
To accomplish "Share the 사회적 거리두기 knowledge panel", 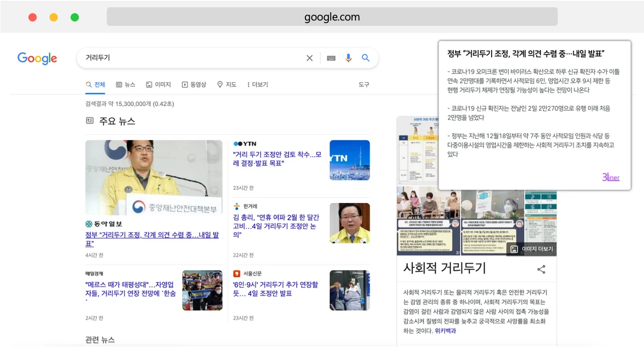I will [x=541, y=269].
